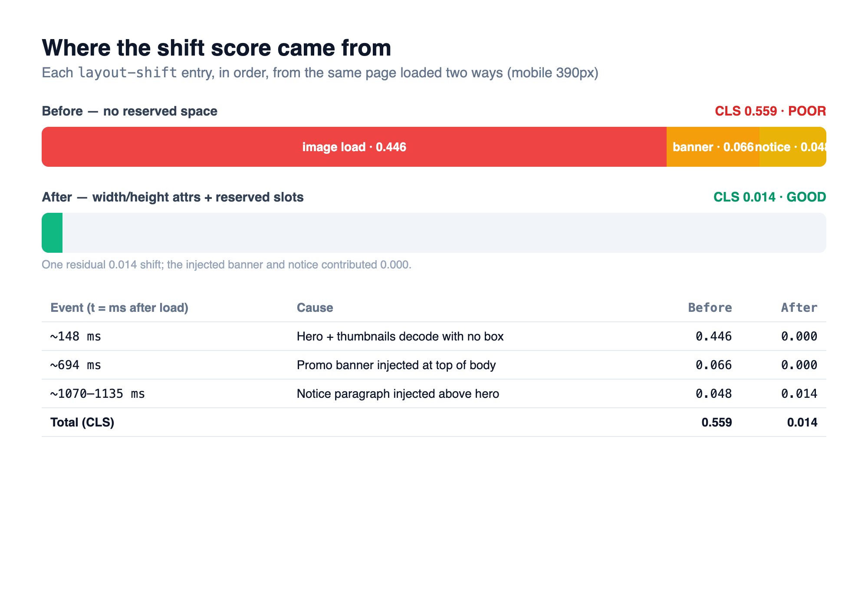This screenshot has width=868, height=608.
Task: Click the 'Cause' column header
Action: 315,308
